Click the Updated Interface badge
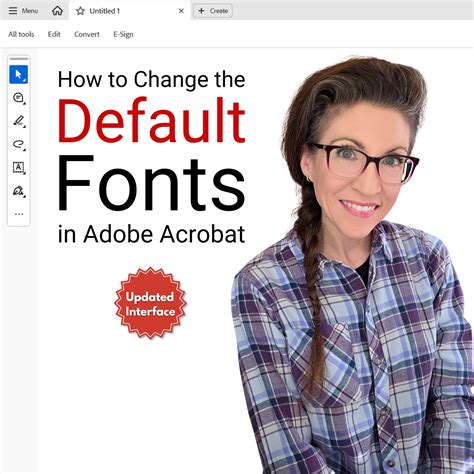Screen dimensions: 474x474 pyautogui.click(x=150, y=304)
